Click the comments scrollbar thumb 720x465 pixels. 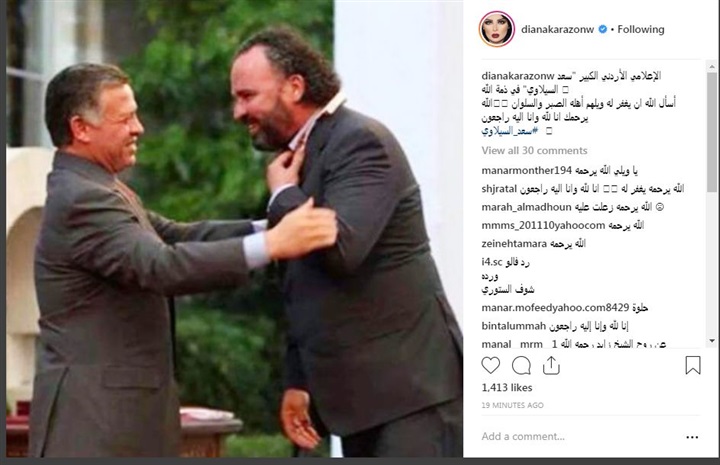(x=712, y=132)
